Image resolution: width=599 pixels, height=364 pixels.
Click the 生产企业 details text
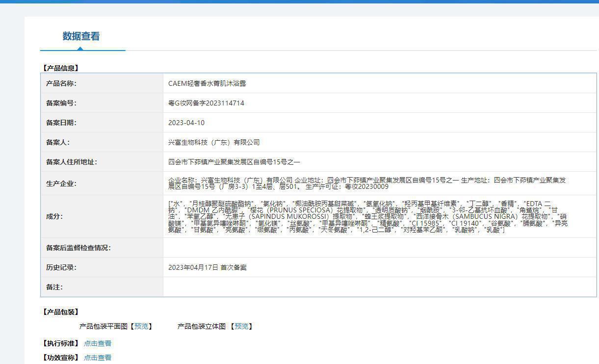(x=367, y=183)
